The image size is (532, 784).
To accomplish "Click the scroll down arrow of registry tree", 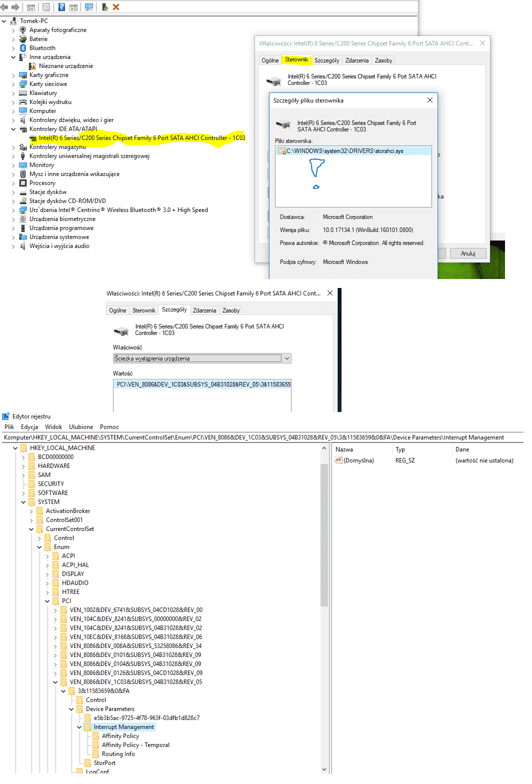I will 324,769.
